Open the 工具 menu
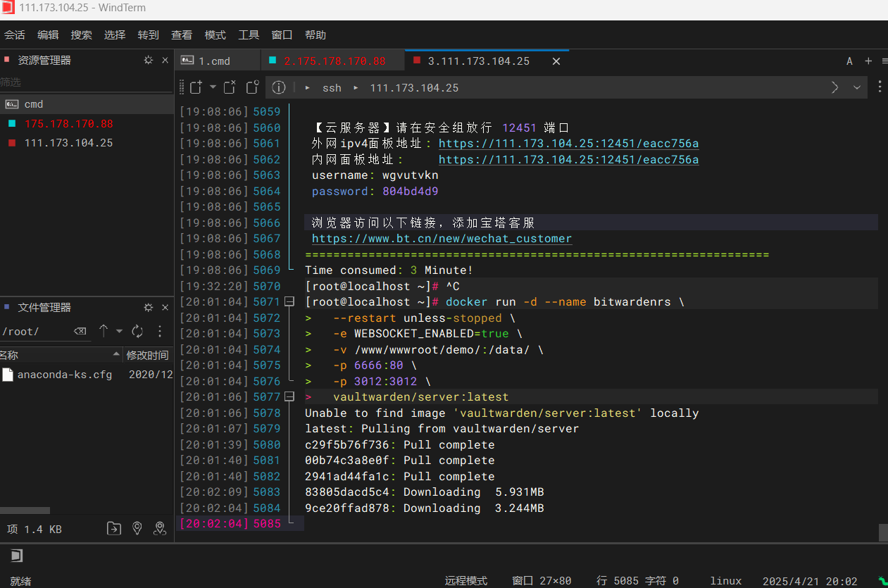The width and height of the screenshot is (888, 588). [x=249, y=35]
